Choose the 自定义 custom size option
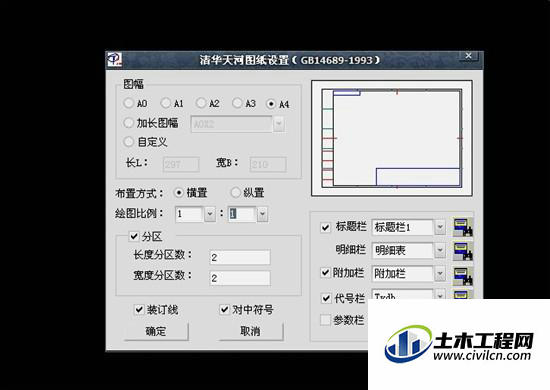The height and width of the screenshot is (390, 550). point(128,141)
